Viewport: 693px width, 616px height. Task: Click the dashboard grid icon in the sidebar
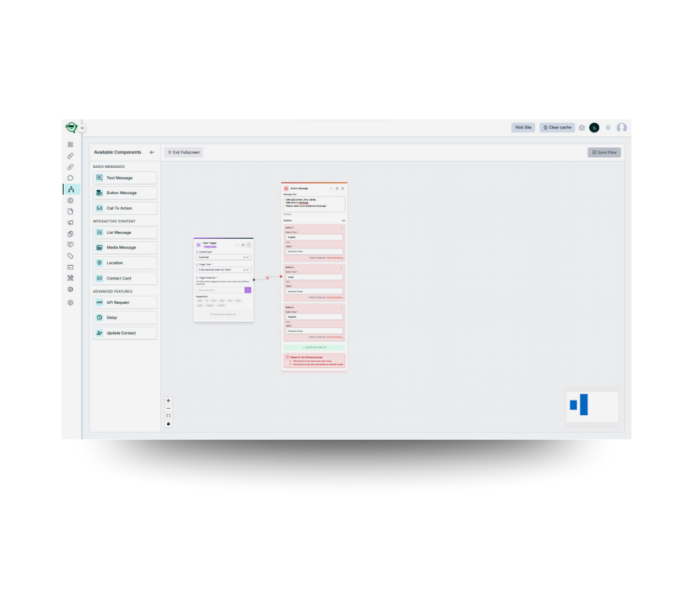[x=70, y=145]
